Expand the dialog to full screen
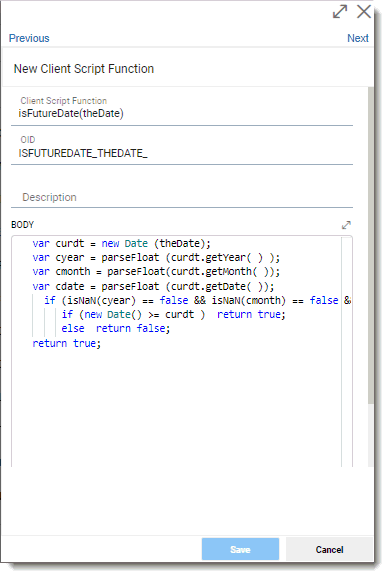This screenshot has height=578, width=389. click(340, 11)
